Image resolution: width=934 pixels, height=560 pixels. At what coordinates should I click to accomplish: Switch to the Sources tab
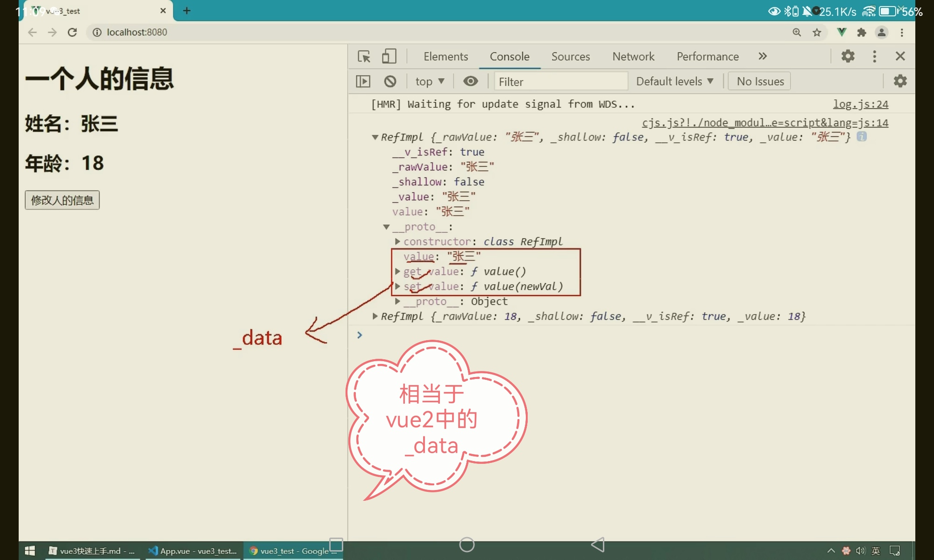tap(570, 56)
